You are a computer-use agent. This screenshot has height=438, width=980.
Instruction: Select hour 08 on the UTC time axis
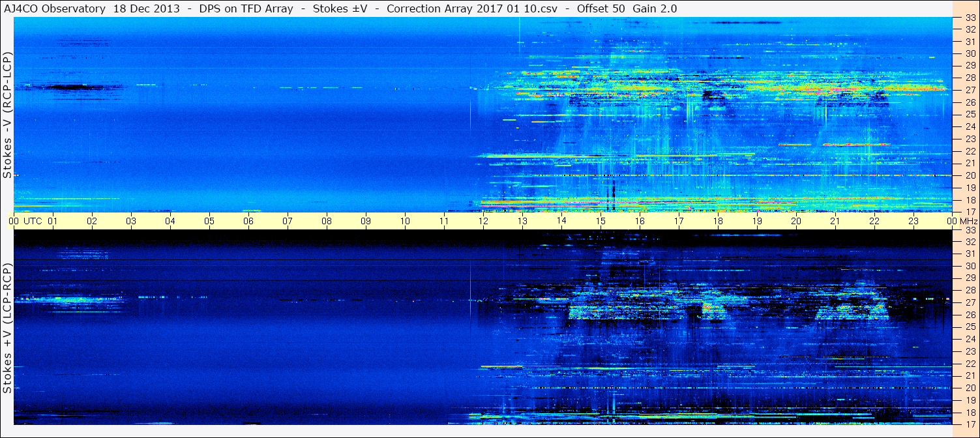point(327,221)
